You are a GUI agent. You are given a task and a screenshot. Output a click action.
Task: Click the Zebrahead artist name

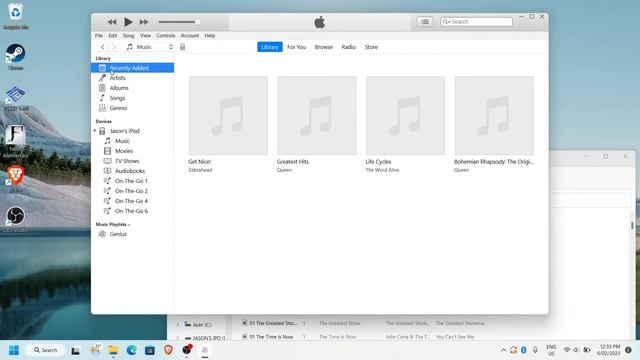tap(200, 170)
